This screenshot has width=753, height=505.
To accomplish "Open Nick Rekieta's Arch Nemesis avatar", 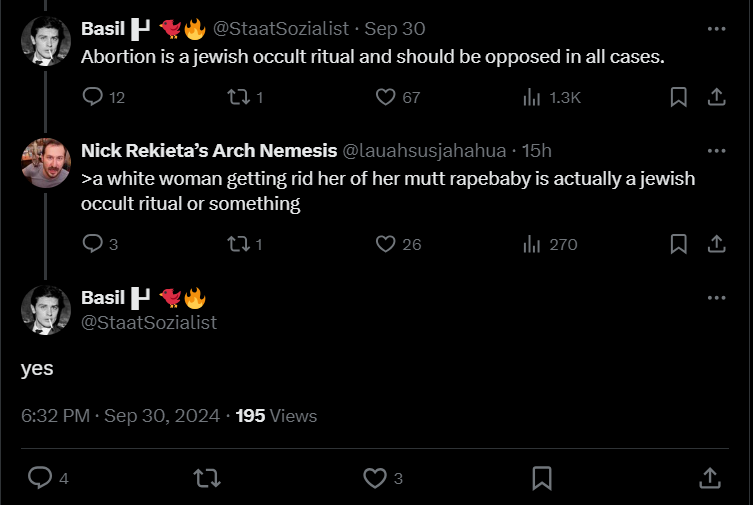I will click(46, 163).
